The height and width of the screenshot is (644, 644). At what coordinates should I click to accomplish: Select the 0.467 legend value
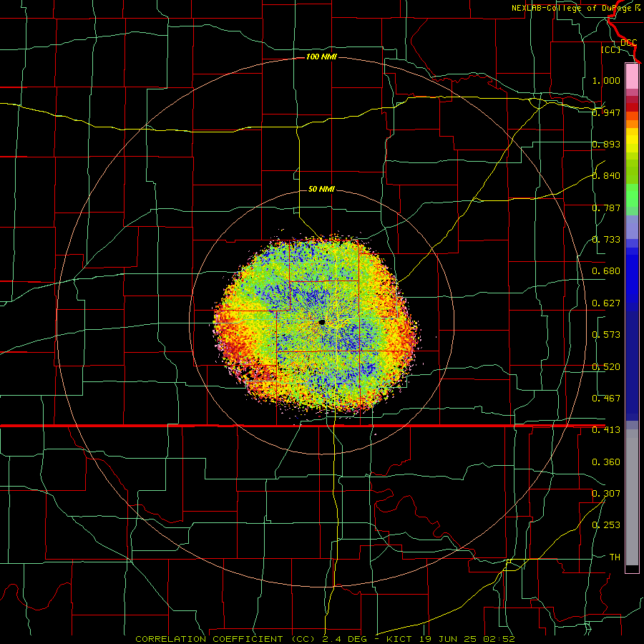pos(606,399)
